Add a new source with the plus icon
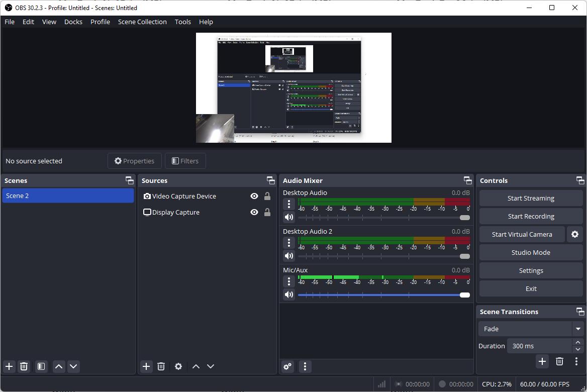The height and width of the screenshot is (392, 587). coord(146,366)
